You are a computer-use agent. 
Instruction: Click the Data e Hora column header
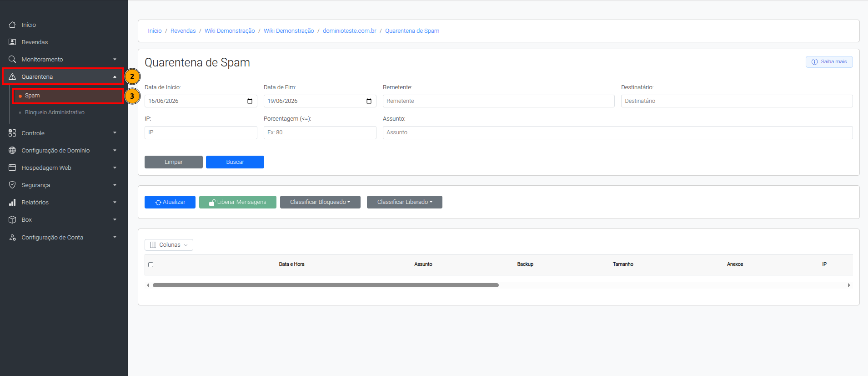(291, 264)
